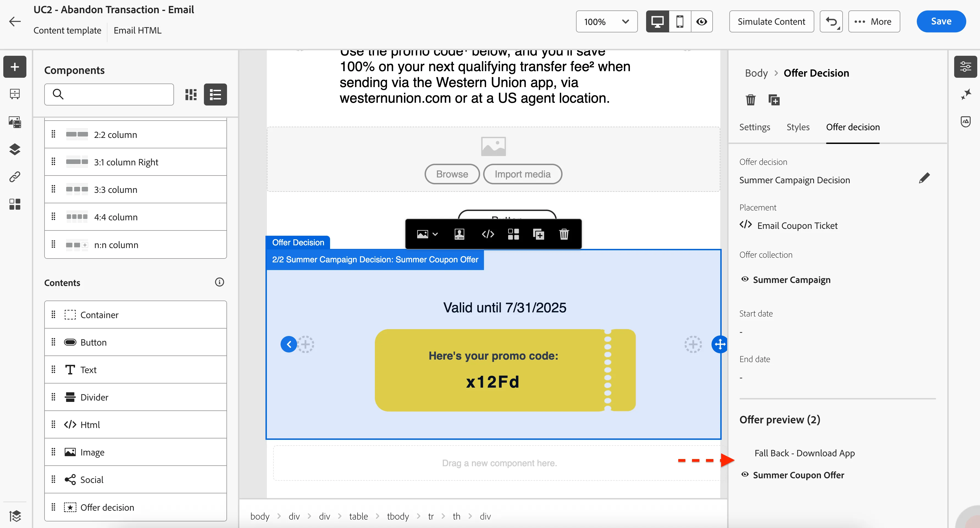Select Fall Back - Download App offer

pyautogui.click(x=805, y=453)
